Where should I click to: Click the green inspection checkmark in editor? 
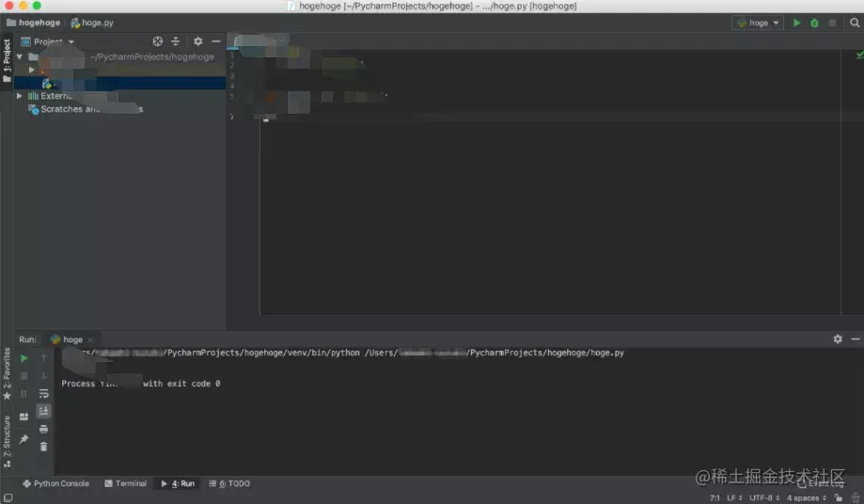click(859, 55)
